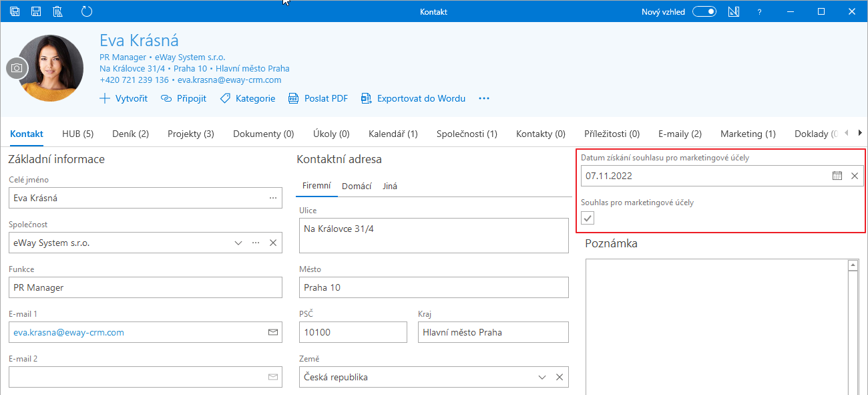Click the E-mail 2 envelope icon
The height and width of the screenshot is (395, 868).
coord(273,377)
